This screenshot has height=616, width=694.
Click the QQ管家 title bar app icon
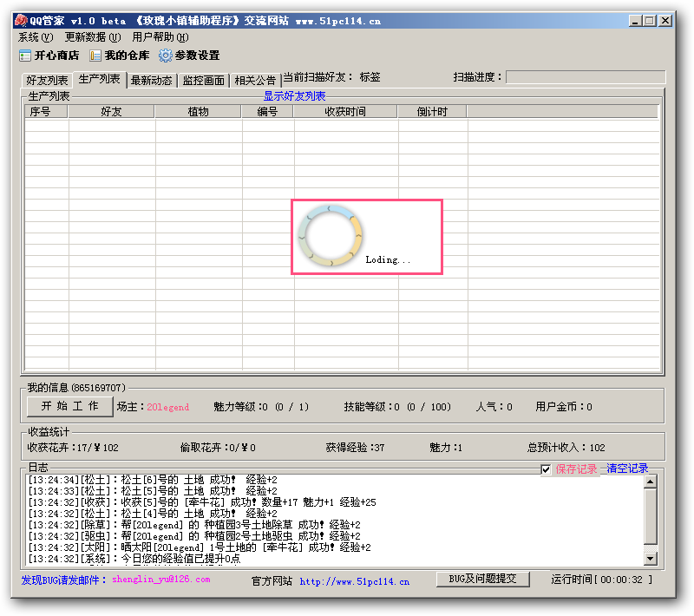21,20
